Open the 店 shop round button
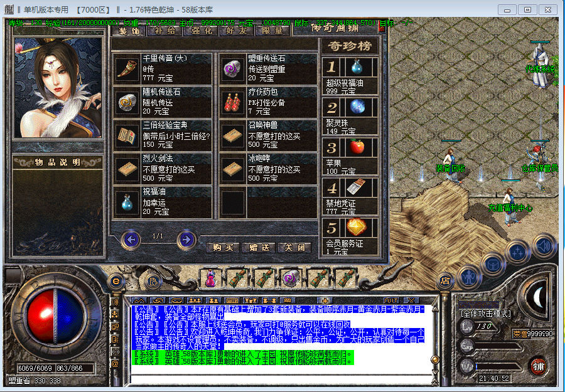This screenshot has height=392, width=565. pyautogui.click(x=445, y=280)
